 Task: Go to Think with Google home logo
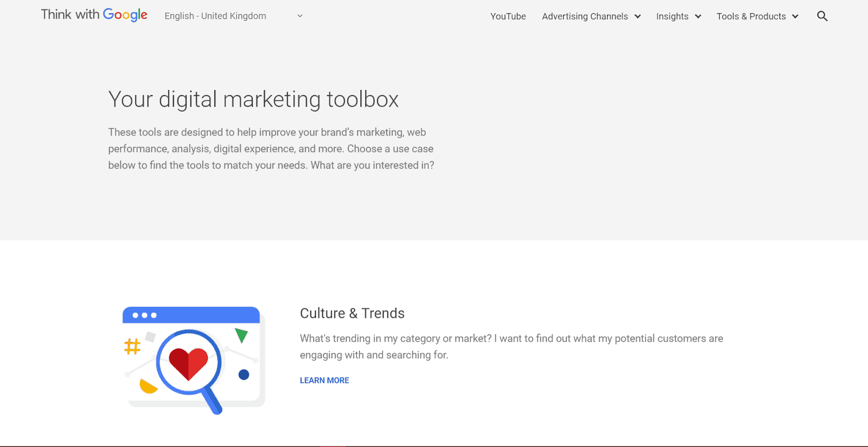[x=94, y=15]
